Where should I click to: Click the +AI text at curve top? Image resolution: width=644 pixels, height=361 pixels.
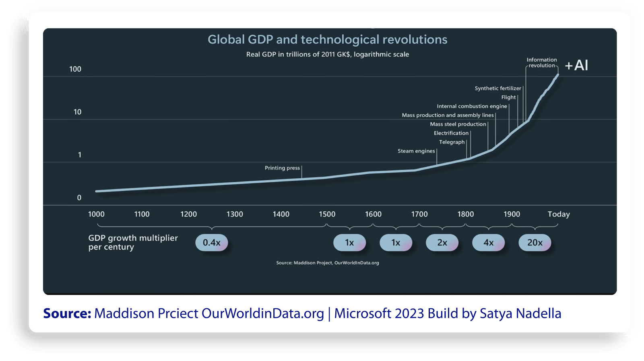(x=576, y=65)
